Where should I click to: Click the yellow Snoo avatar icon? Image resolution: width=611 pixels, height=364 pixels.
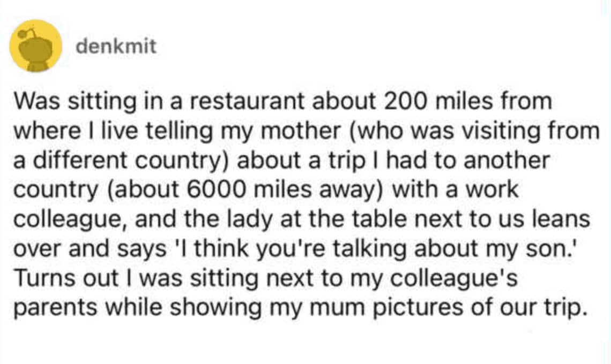coord(36,47)
